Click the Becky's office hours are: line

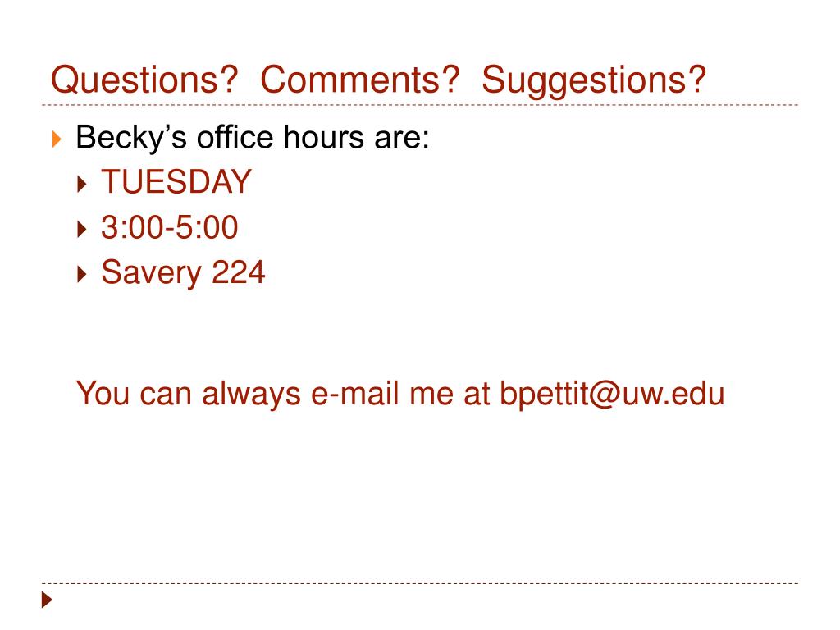253,138
